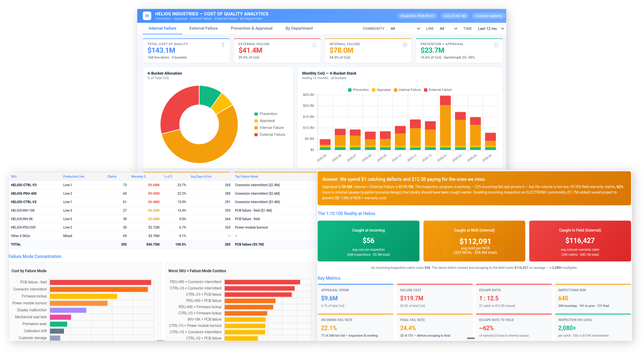Select the HELIOS-PDU-400 row
644x353 pixels.
pyautogui.click(x=163, y=193)
